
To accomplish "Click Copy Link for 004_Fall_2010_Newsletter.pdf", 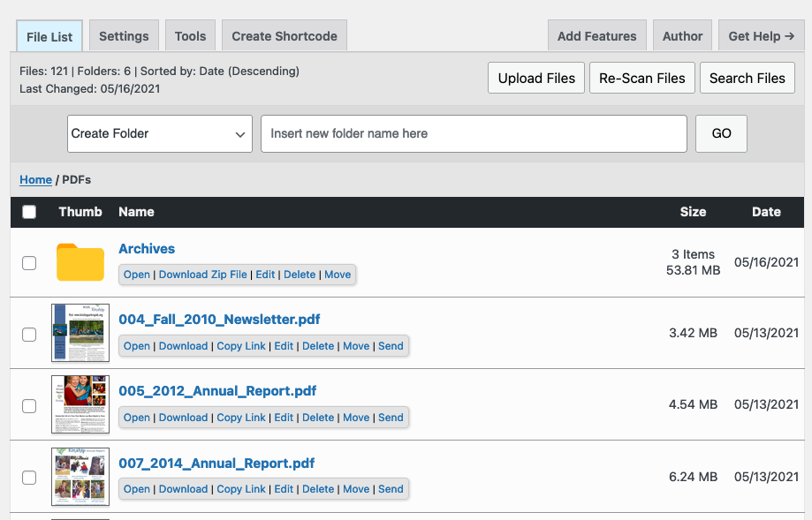I will (x=241, y=345).
